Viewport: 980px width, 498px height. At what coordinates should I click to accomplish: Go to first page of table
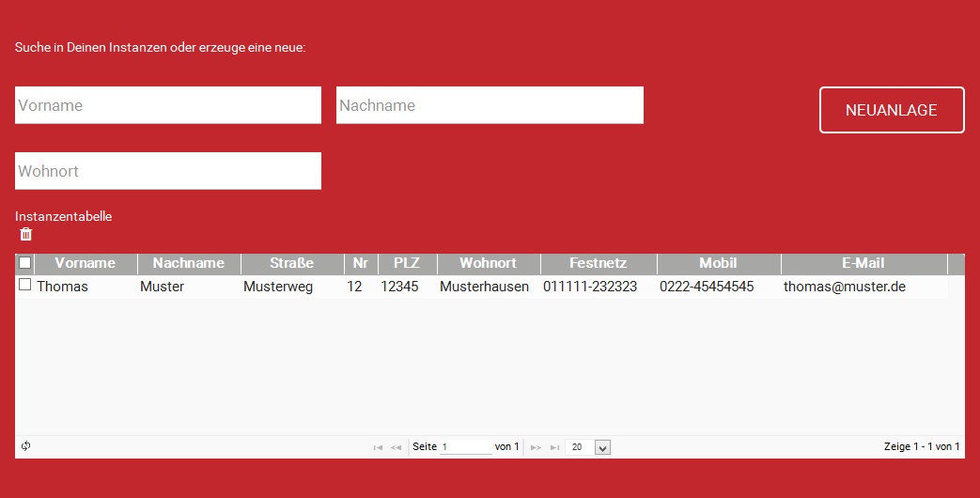click(x=378, y=447)
